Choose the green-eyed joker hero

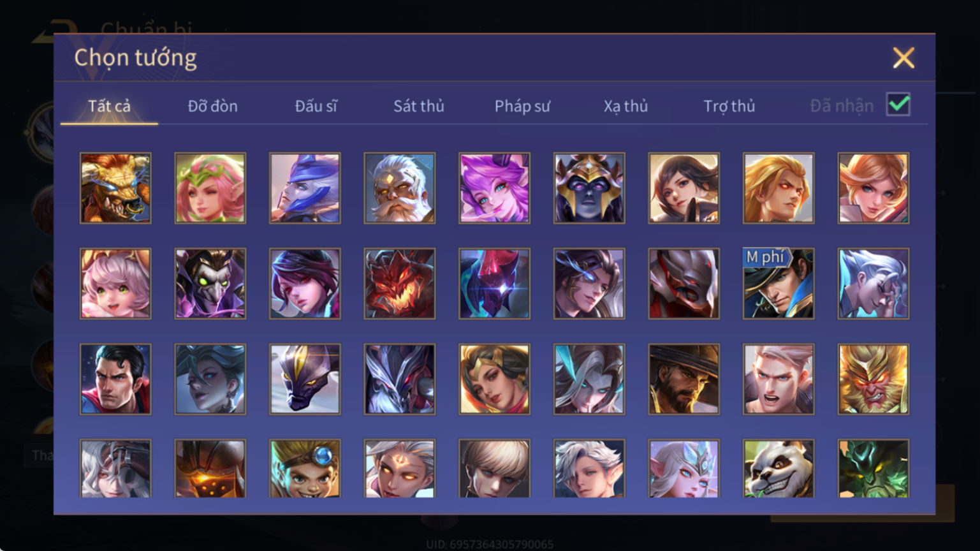point(210,284)
